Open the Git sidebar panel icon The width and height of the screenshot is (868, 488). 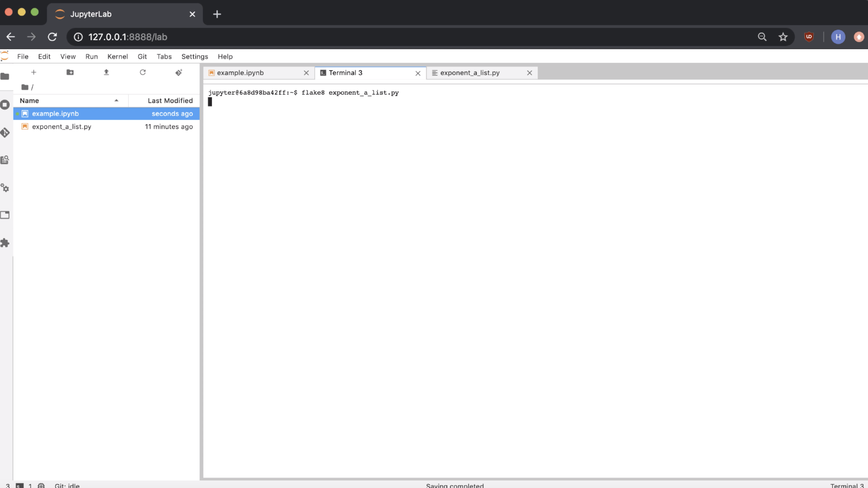tap(5, 132)
